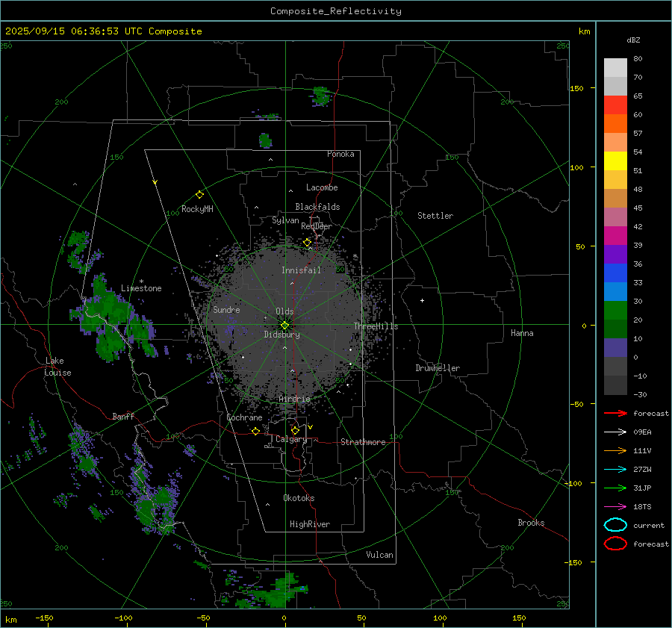
Task: Select the orange 111V arrow legend icon
Action: 615,450
